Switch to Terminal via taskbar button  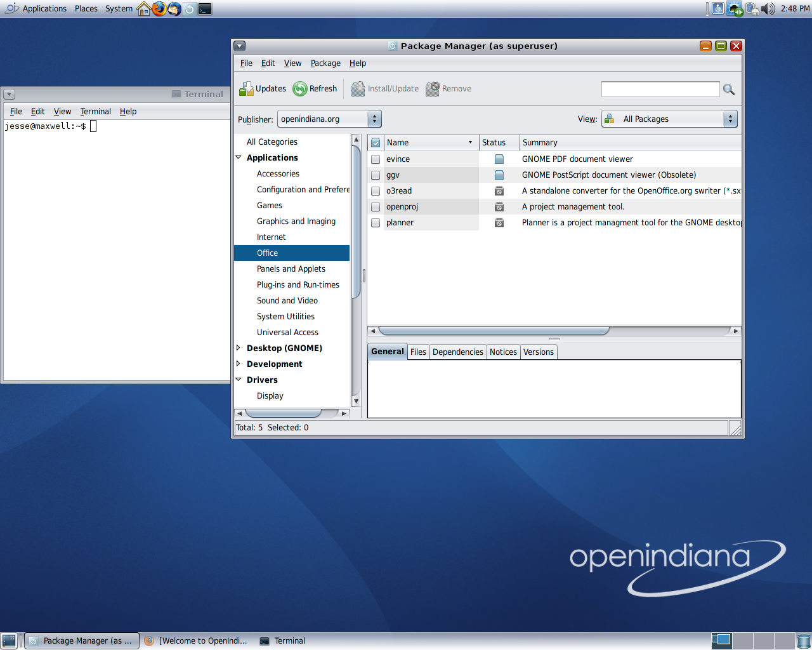(x=283, y=641)
